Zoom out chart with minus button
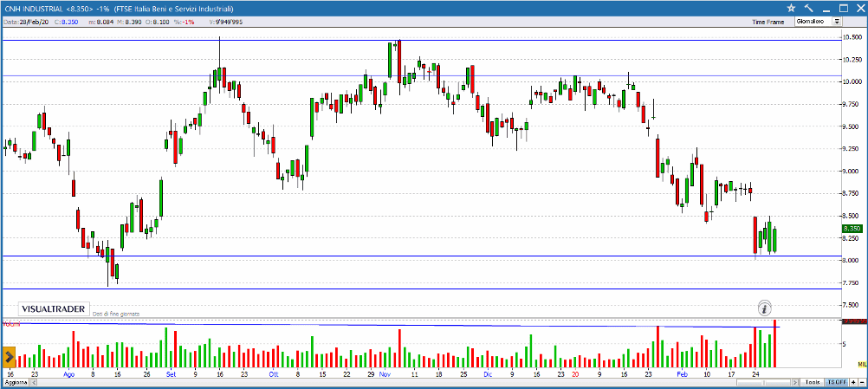 point(862,382)
